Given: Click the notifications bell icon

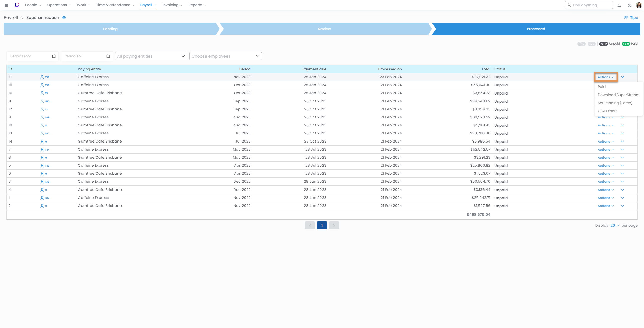Looking at the screenshot, I should (x=619, y=5).
